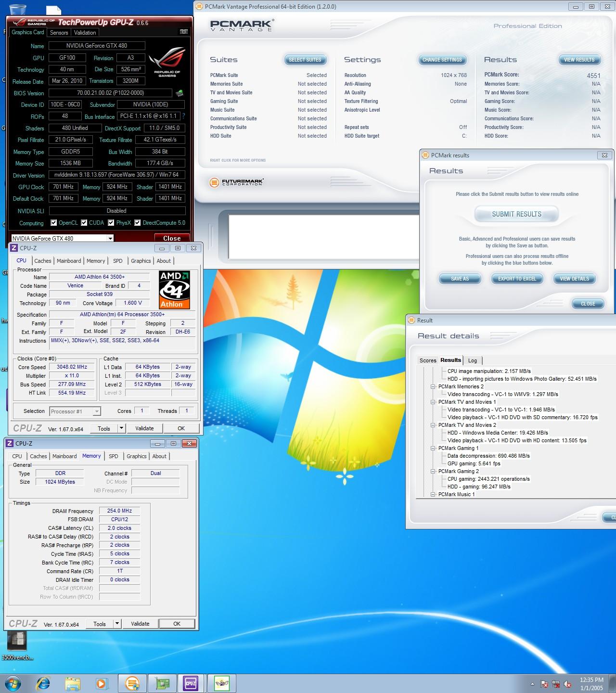The image size is (616, 693).
Task: Click the View Details button
Action: tap(575, 279)
